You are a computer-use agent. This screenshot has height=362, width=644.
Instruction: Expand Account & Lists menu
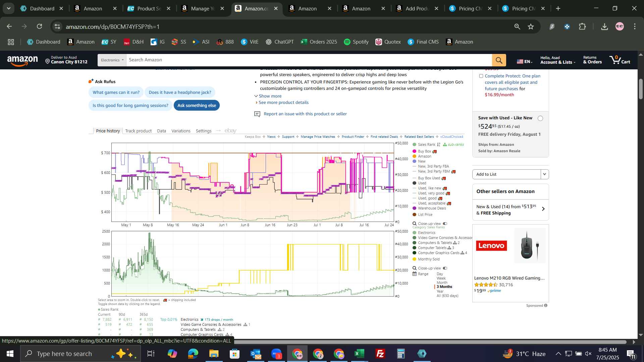click(557, 60)
